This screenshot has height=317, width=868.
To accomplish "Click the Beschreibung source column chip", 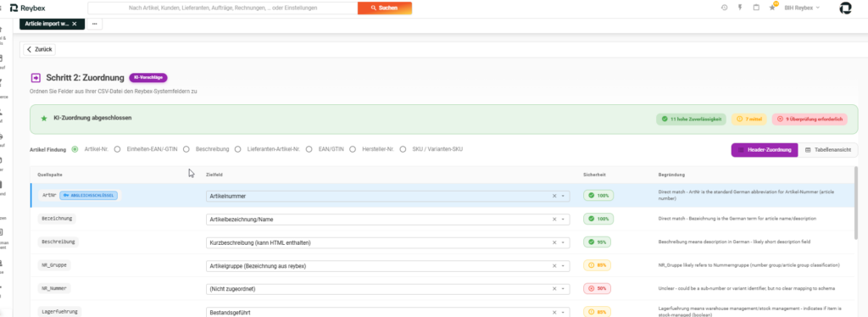I will [x=58, y=242].
